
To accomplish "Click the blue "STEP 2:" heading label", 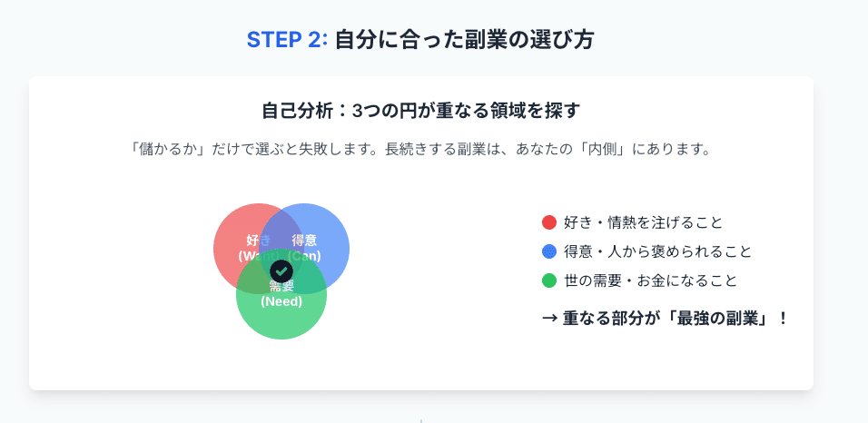I will coord(286,40).
